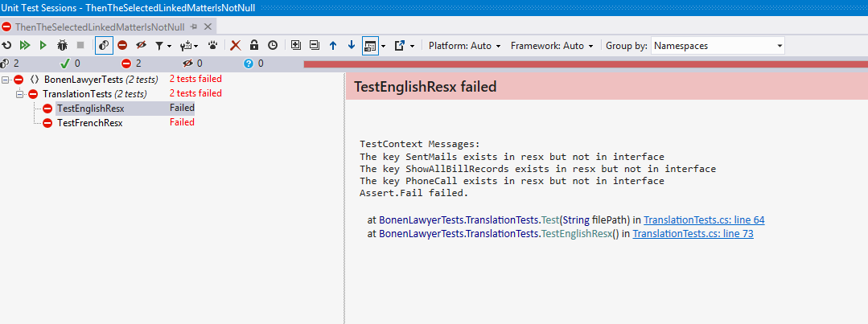
Task: Click the red failed-tests toolbar icon
Action: 122,46
